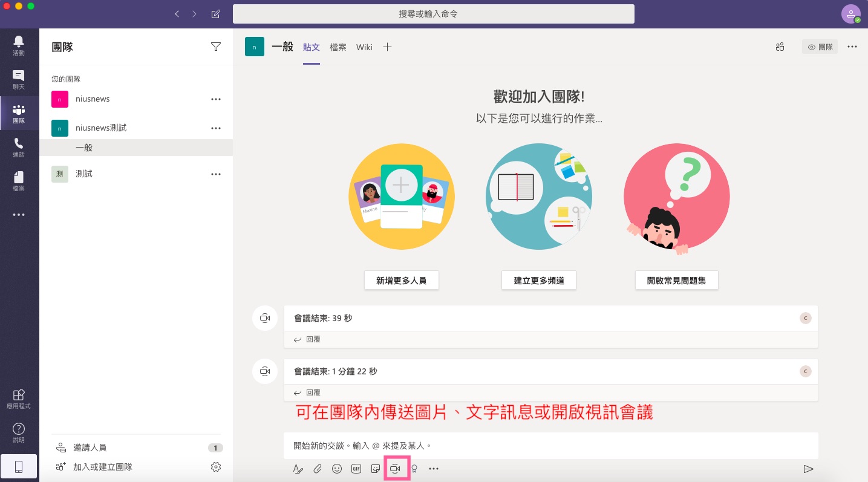The height and width of the screenshot is (482, 868).
Task: Open the emoji picker in the compose toolbar
Action: pos(337,469)
